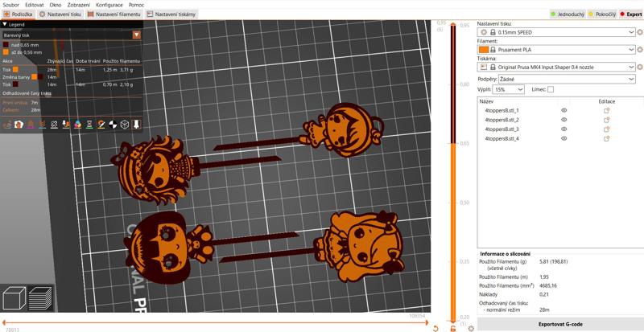Switch to Pokročilý mode
This screenshot has width=644, height=332.
[602, 14]
